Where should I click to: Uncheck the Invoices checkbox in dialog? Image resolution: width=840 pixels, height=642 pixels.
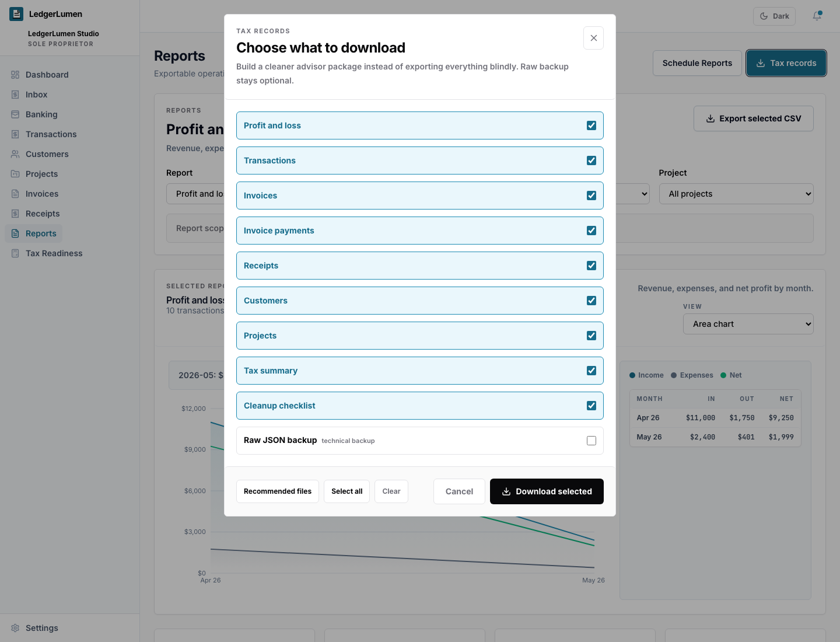pyautogui.click(x=591, y=196)
